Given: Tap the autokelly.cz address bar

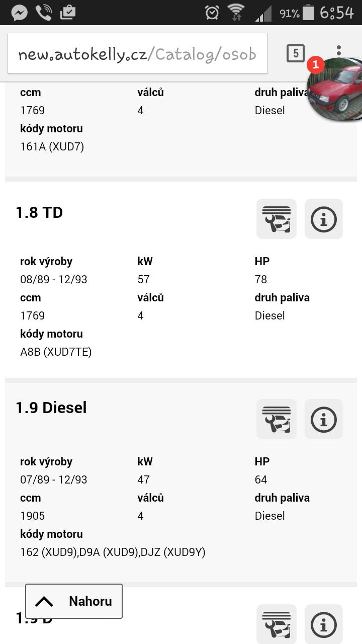Looking at the screenshot, I should point(137,54).
